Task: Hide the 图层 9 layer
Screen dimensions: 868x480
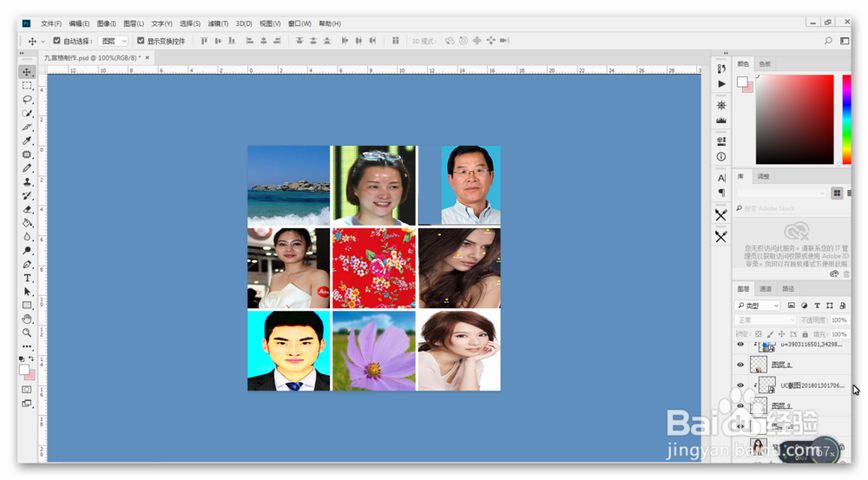Action: (x=740, y=405)
